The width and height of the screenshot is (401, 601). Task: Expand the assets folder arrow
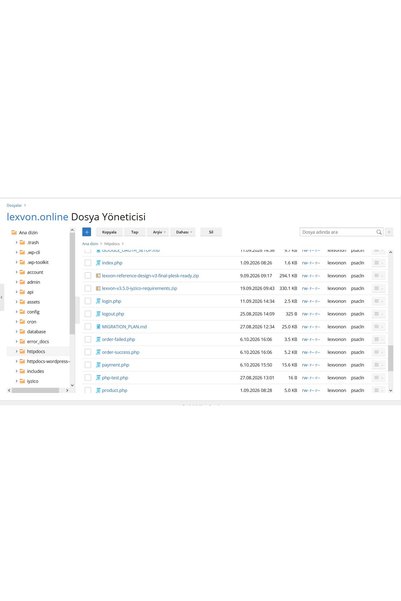tap(16, 302)
